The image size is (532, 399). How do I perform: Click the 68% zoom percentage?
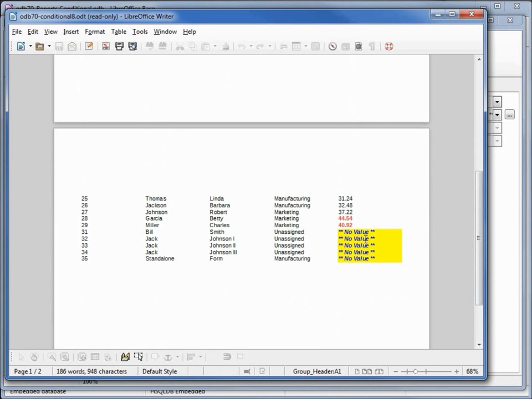point(472,371)
